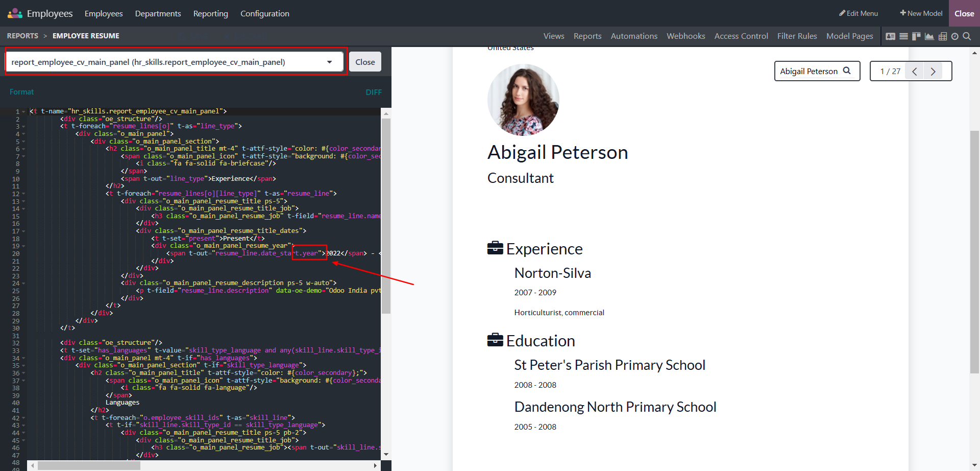This screenshot has height=471, width=980.
Task: Click St Peter's Parish Primary School entry
Action: (x=609, y=365)
